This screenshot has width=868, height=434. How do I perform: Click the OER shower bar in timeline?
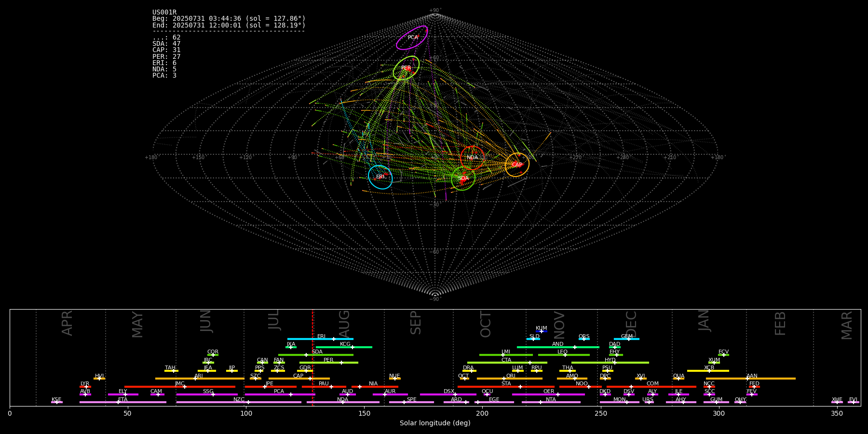coord(548,394)
